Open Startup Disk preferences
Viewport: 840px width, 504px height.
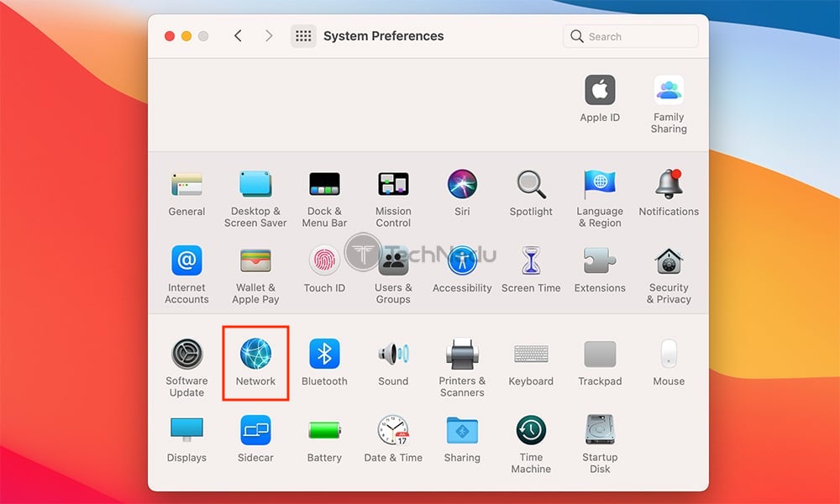click(600, 429)
